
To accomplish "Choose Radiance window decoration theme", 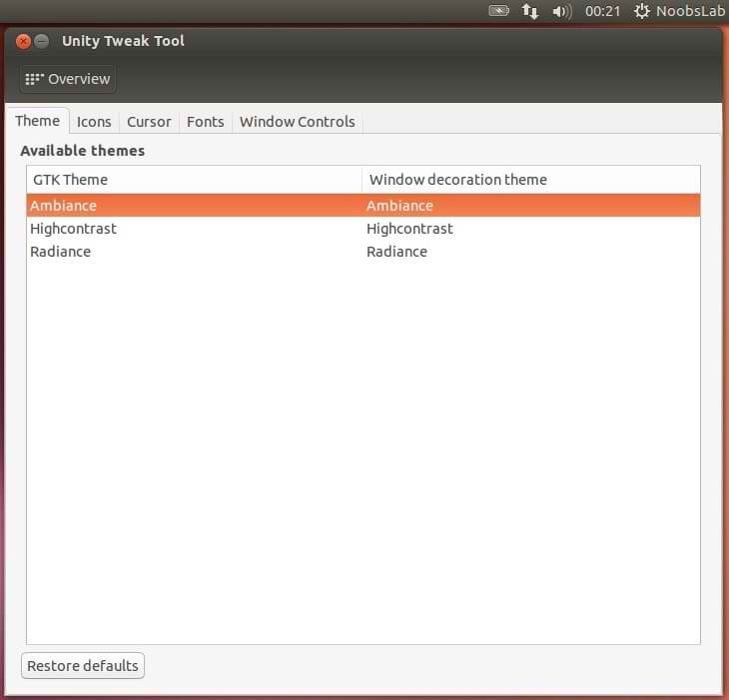I will click(396, 252).
